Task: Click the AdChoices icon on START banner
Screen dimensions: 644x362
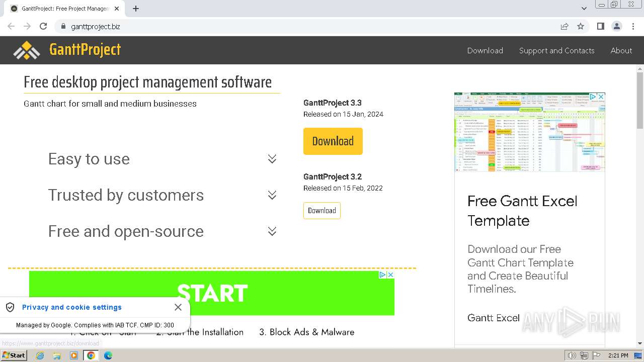Action: pos(382,275)
